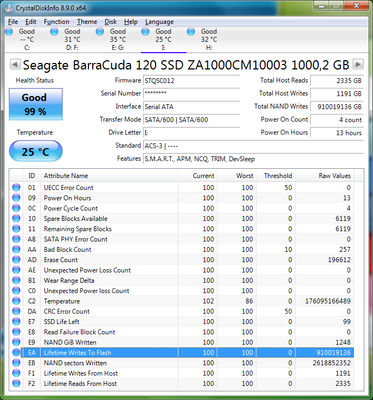
Task: Select the D: F: disk status orb
Action: pos(54,32)
